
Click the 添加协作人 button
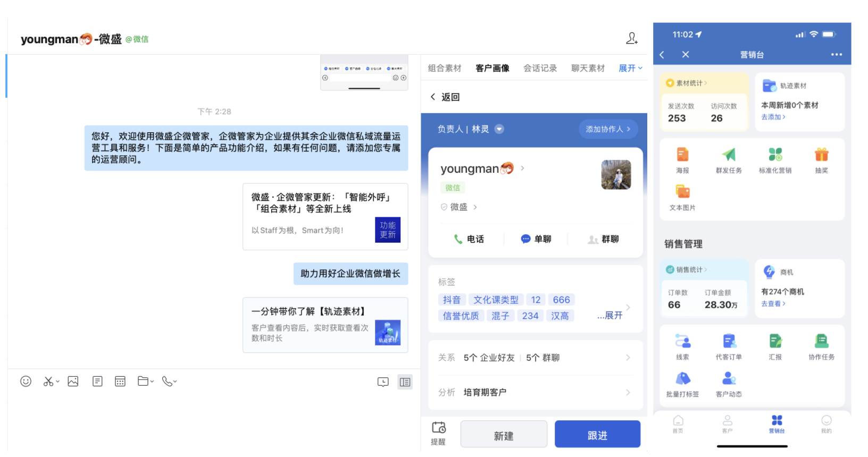608,129
